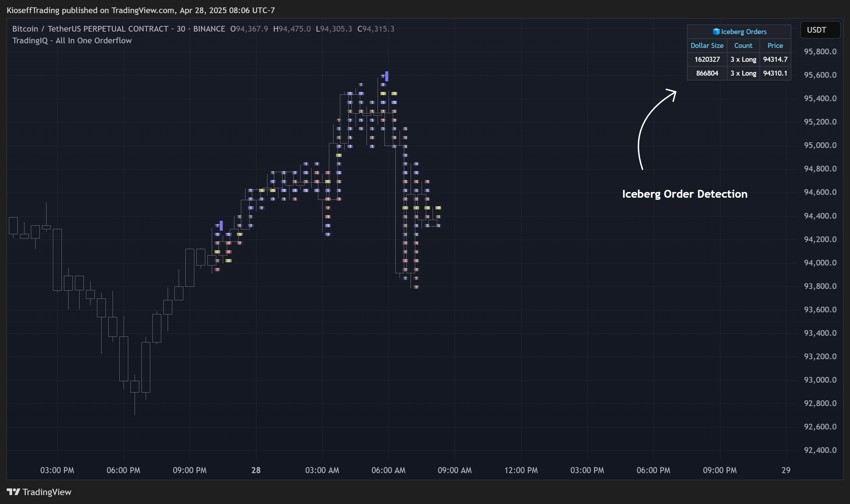Image resolution: width=850 pixels, height=504 pixels.
Task: Click the 09:00 AM time axis label
Action: (x=455, y=470)
